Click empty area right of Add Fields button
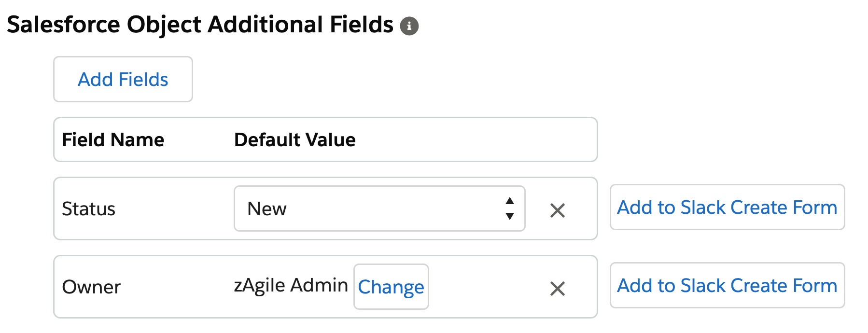Screen dimensions: 868x333 click(386, 80)
